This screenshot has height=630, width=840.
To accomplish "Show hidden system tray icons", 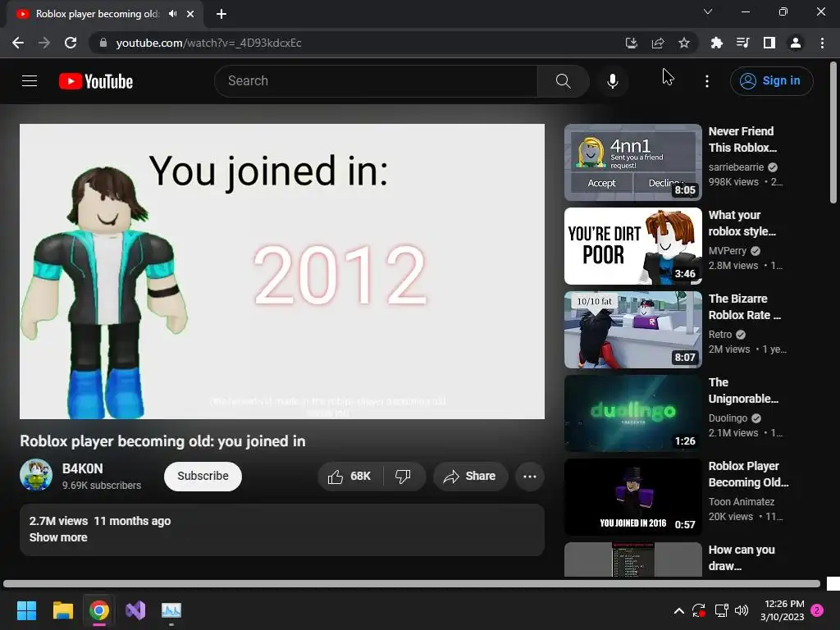I will tap(678, 610).
